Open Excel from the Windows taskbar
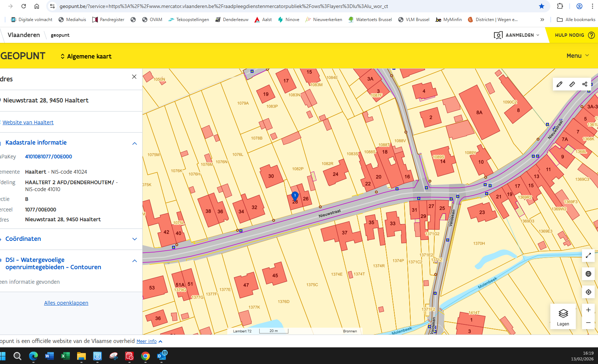The width and height of the screenshot is (598, 364). [x=65, y=356]
